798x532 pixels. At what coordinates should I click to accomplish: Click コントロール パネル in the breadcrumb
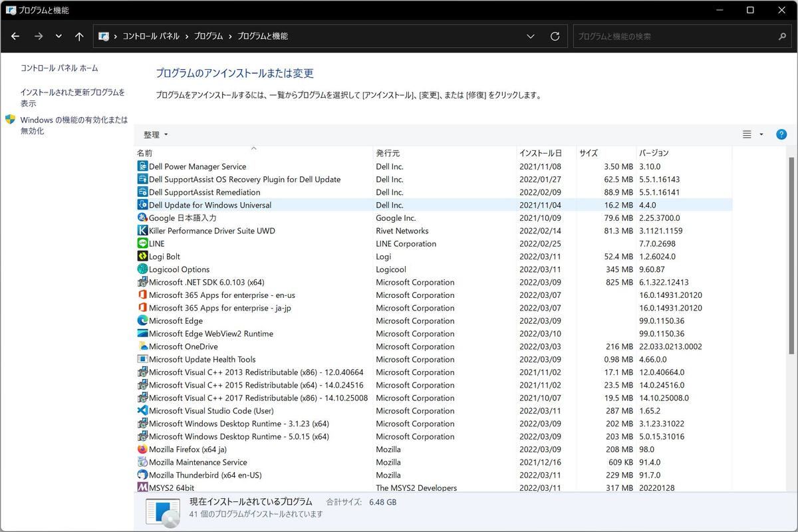pos(151,37)
